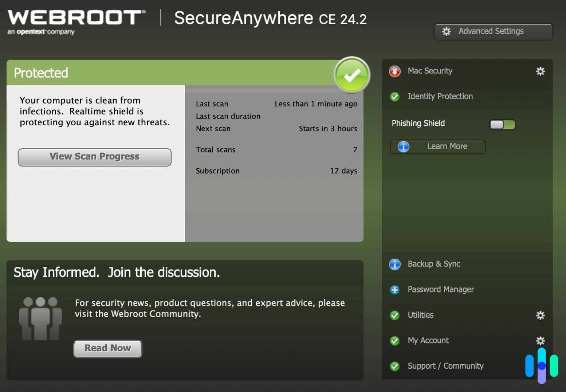Open the Password Manager panel entry
566x392 pixels.
click(x=441, y=290)
